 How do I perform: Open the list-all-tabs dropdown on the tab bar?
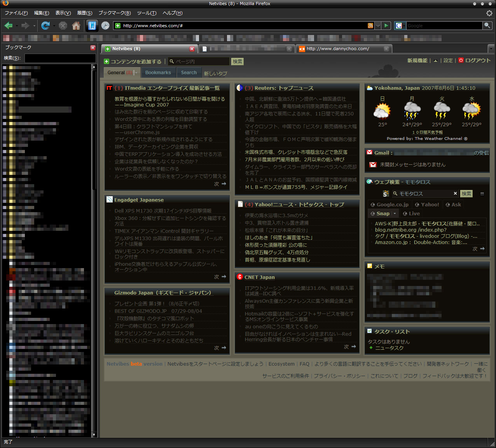pos(491,49)
